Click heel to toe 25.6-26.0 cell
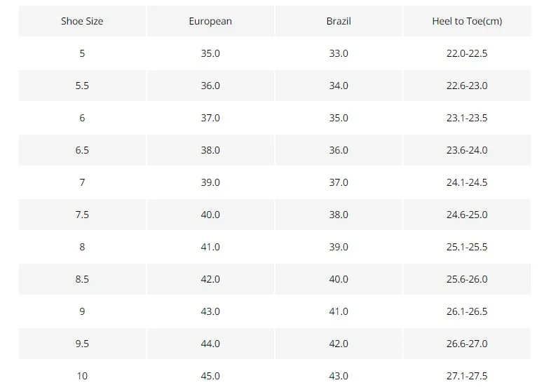Screen dimensions: 551x392 click(x=467, y=279)
